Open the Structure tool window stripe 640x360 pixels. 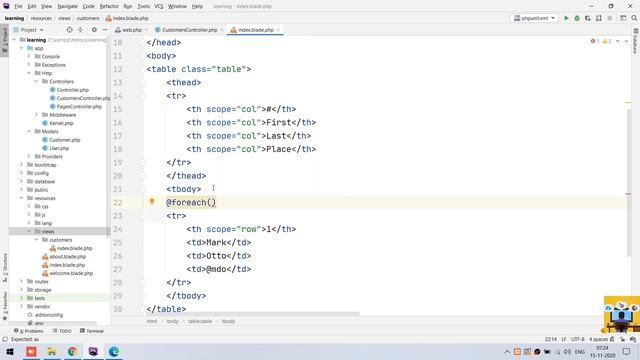(4, 267)
